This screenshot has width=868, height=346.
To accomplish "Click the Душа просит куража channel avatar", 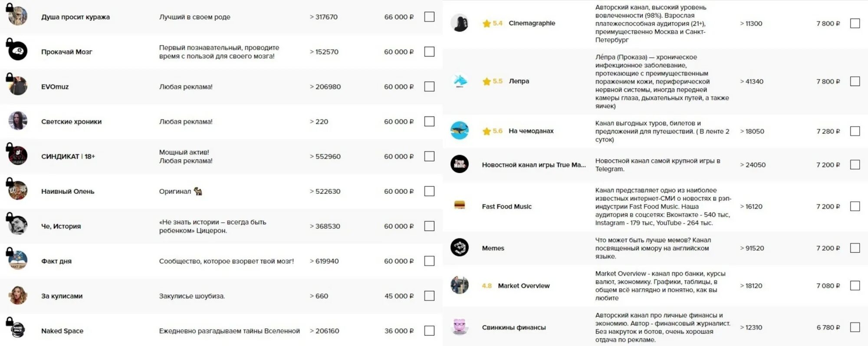I will (x=18, y=16).
